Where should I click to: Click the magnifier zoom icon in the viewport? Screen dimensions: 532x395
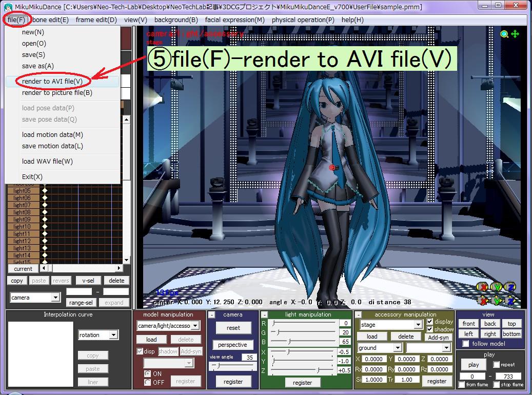click(504, 34)
